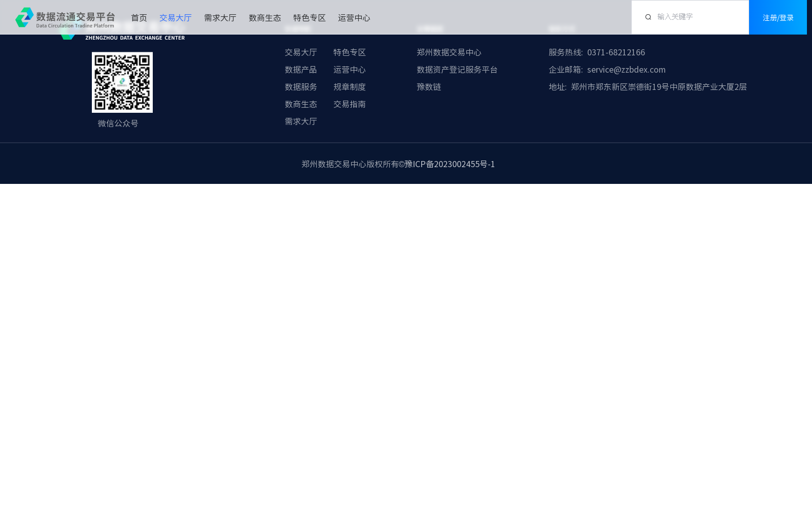Visit 郑州数据交易中心 friendly link
The height and width of the screenshot is (508, 812).
(x=449, y=52)
